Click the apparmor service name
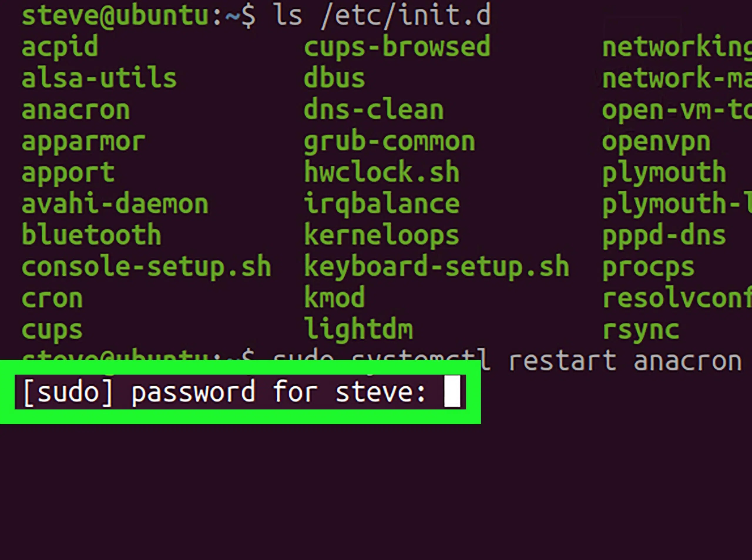Viewport: 752px width, 560px height. 83,142
